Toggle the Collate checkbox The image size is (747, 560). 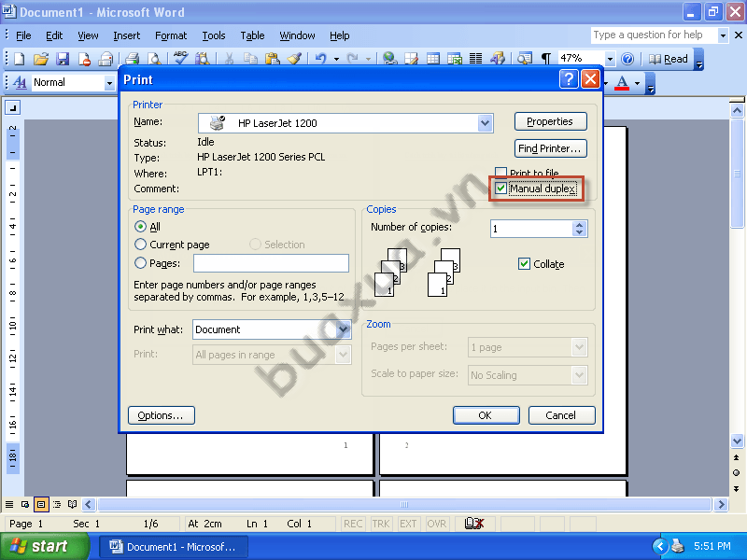[524, 264]
